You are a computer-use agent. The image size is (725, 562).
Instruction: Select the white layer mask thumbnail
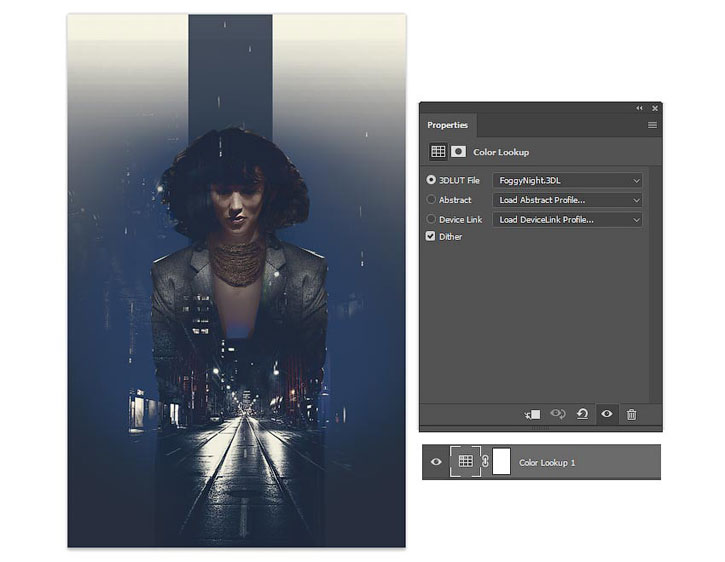[501, 461]
